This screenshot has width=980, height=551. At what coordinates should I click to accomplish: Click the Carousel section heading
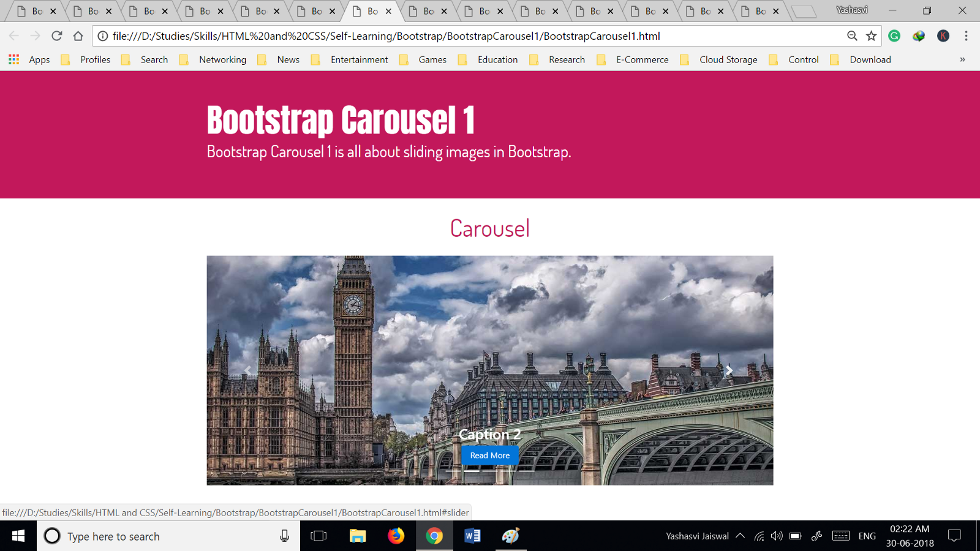coord(490,228)
